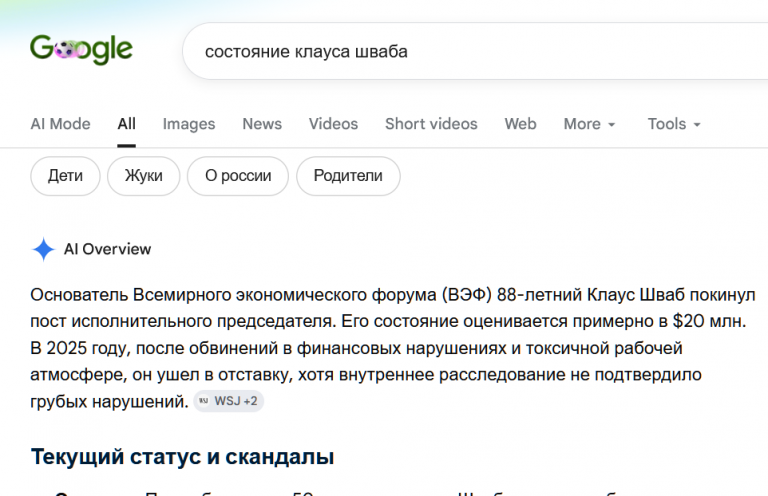Click the AI Overview label
The width and height of the screenshot is (768, 496).
(x=107, y=249)
